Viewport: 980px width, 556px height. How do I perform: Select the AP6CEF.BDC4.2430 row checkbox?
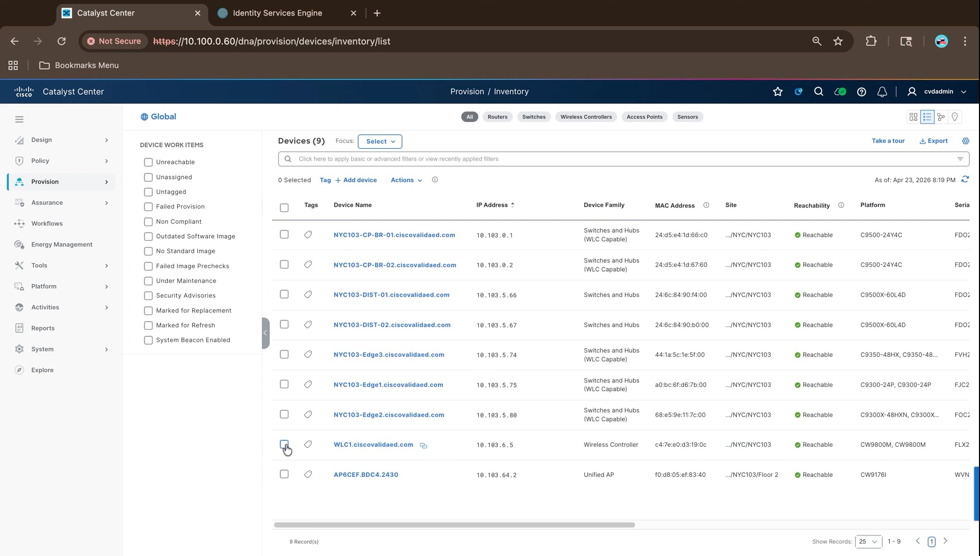tap(284, 474)
